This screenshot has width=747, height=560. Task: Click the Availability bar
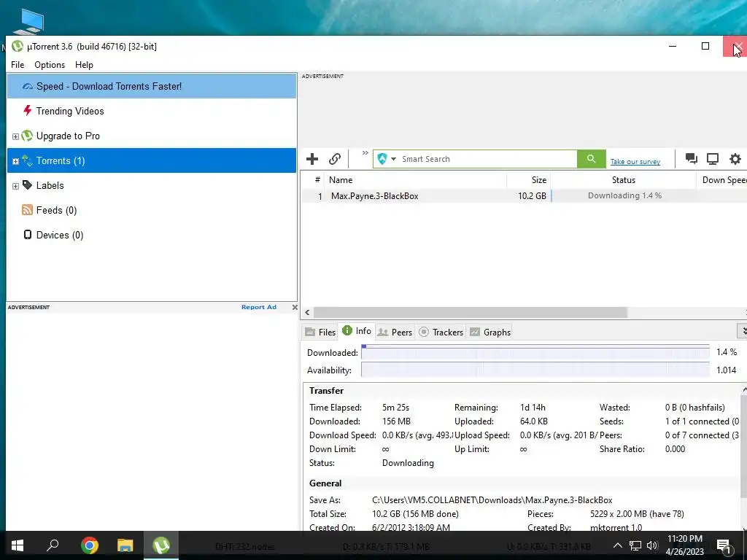(535, 370)
